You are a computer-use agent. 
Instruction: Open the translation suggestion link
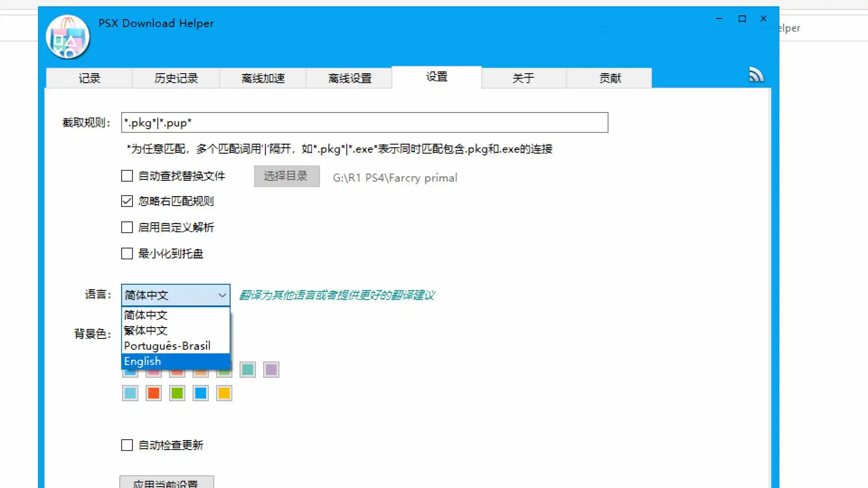(x=337, y=295)
